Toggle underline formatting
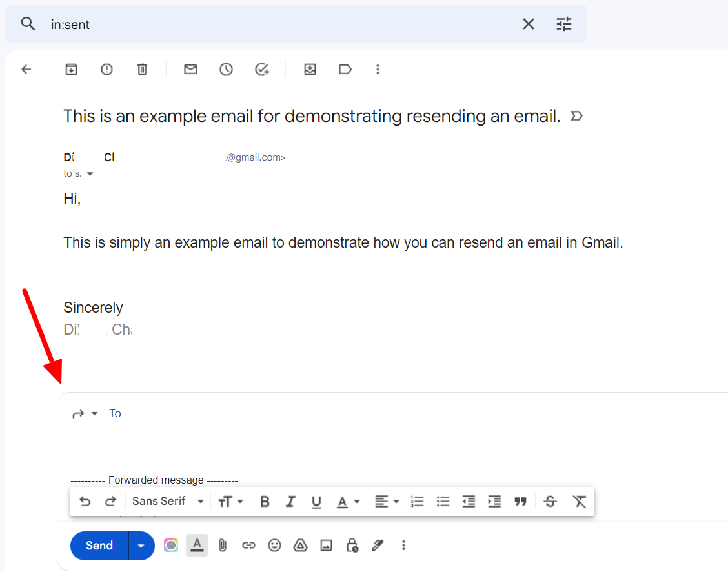The width and height of the screenshot is (728, 572). [x=316, y=502]
